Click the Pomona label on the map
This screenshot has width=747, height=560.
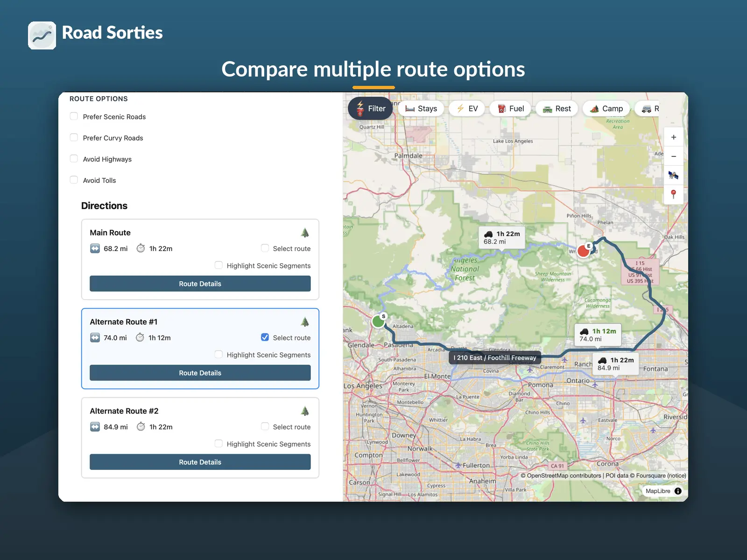(541, 385)
